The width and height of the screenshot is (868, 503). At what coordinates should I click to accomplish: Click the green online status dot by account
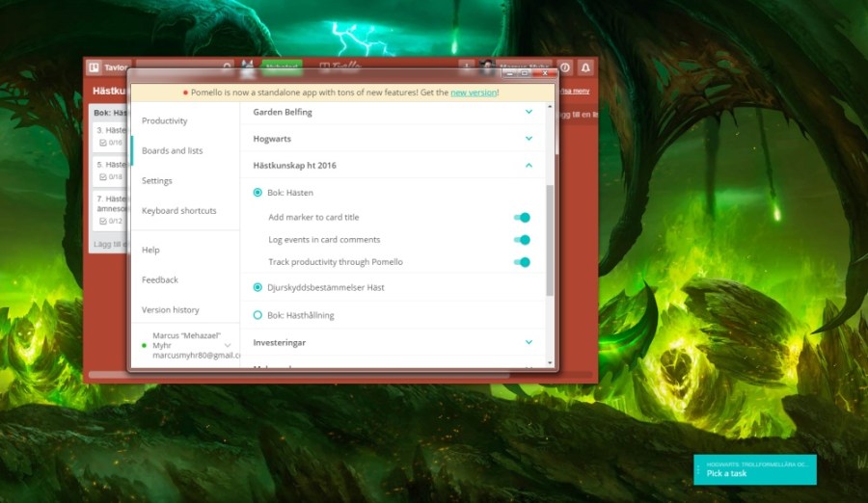pos(144,345)
